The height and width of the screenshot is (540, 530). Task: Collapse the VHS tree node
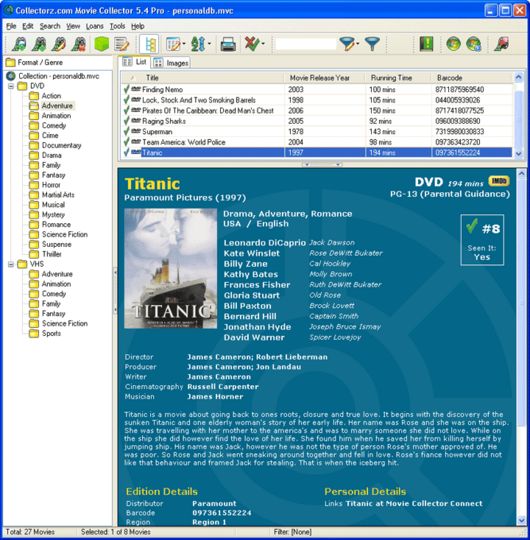pyautogui.click(x=11, y=264)
